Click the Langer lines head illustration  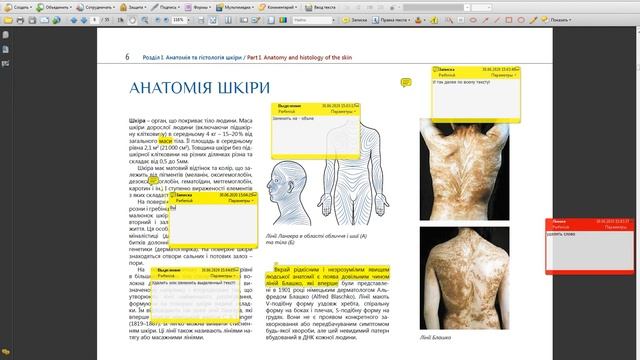(x=288, y=193)
